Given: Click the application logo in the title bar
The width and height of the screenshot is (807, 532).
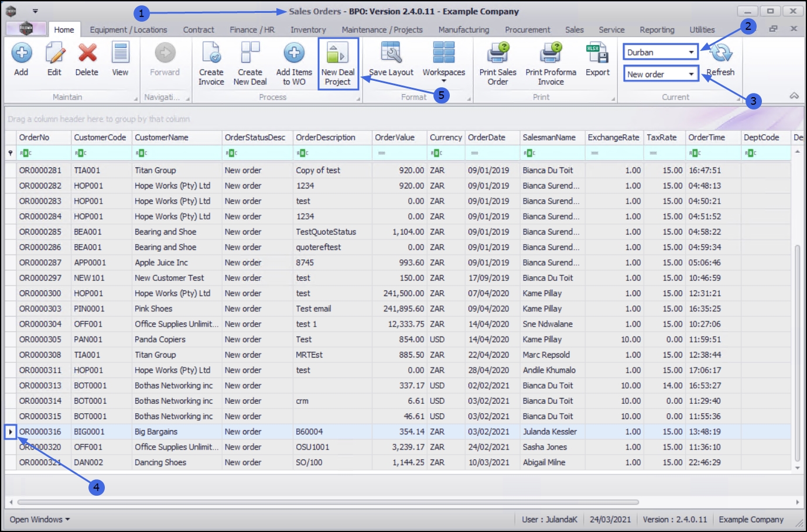Looking at the screenshot, I should 11,11.
